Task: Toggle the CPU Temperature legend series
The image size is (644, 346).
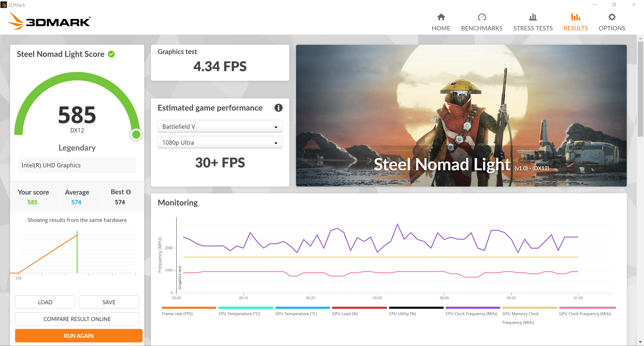Action: (x=239, y=313)
